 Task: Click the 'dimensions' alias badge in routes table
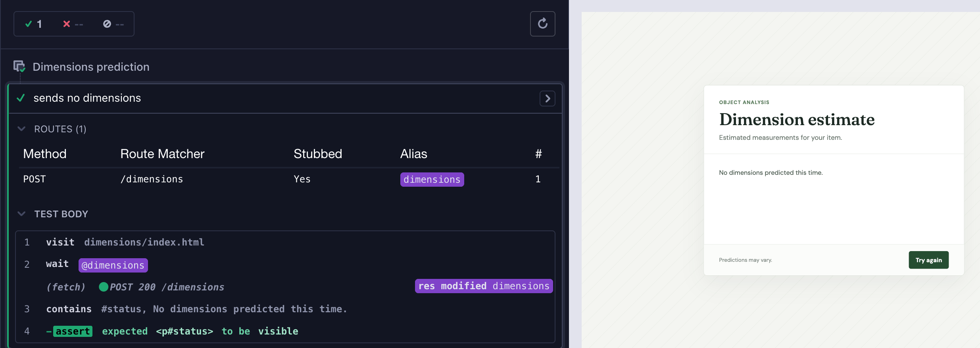click(x=432, y=180)
